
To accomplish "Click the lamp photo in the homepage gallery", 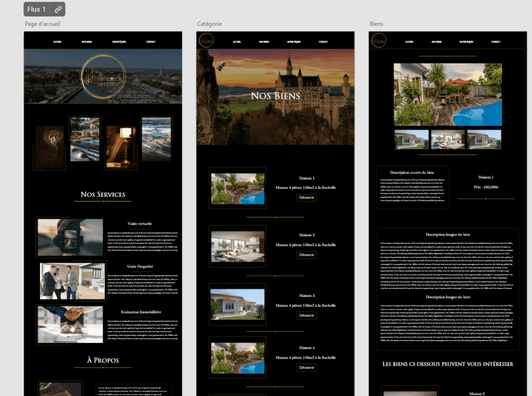I will coord(121,146).
